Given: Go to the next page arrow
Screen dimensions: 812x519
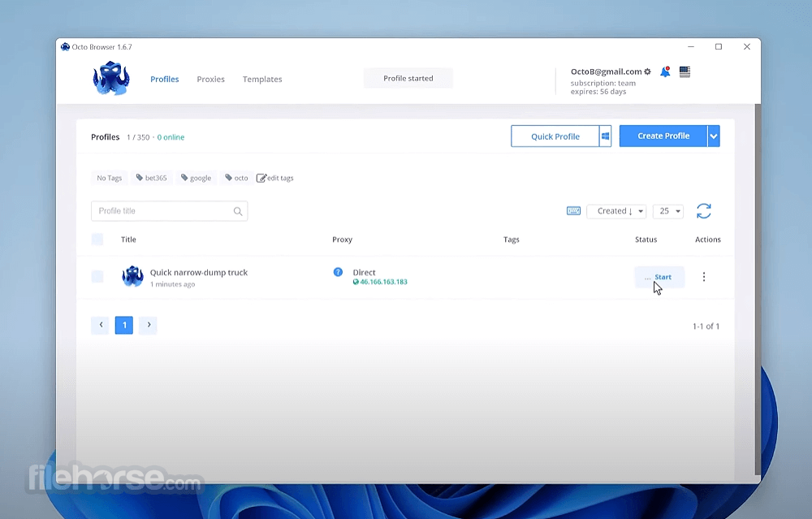Looking at the screenshot, I should click(x=148, y=325).
